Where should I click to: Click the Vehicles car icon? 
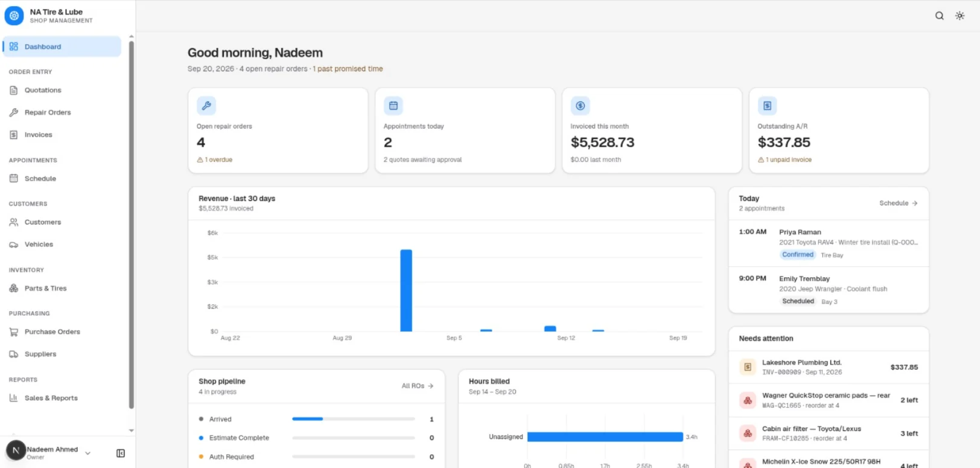pos(14,245)
